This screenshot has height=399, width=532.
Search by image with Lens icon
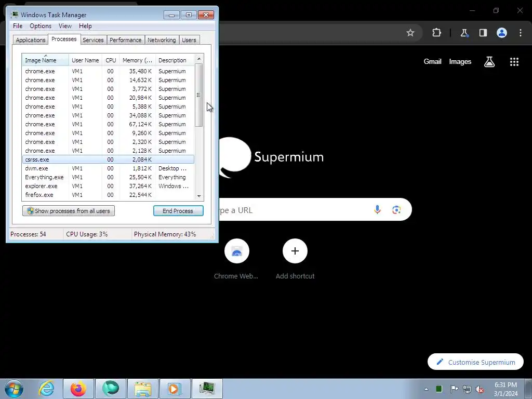396,210
